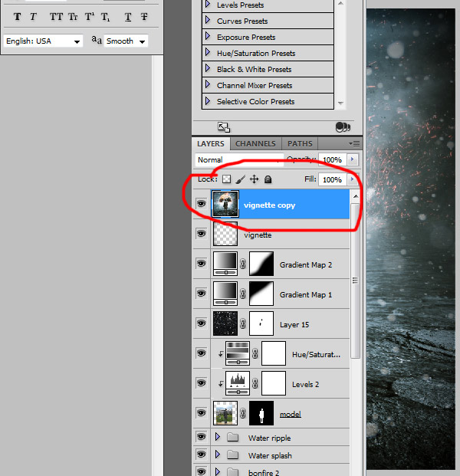This screenshot has width=460, height=476.
Task: Open Fill slider arrow
Action: 353,179
